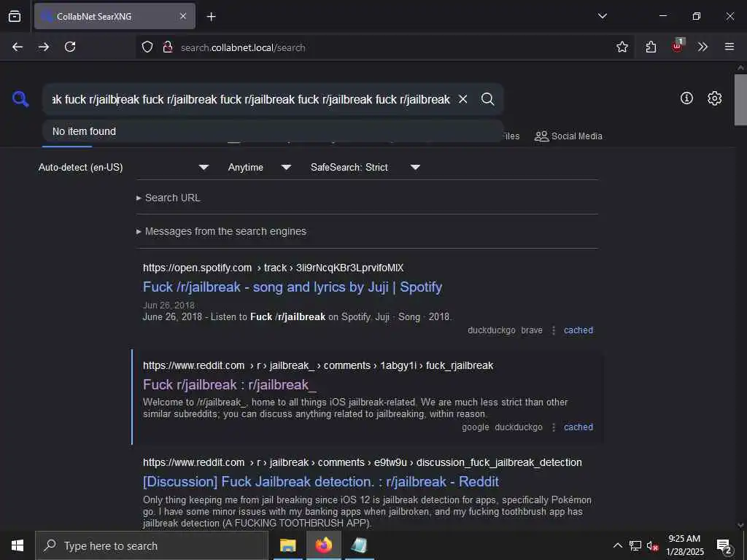
Task: Open the Anytime time range dropdown
Action: tap(260, 168)
